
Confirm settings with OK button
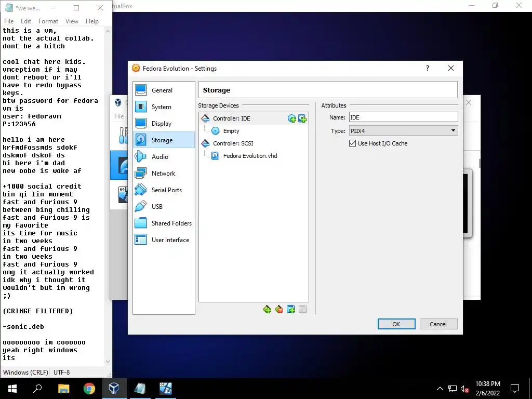coord(396,324)
